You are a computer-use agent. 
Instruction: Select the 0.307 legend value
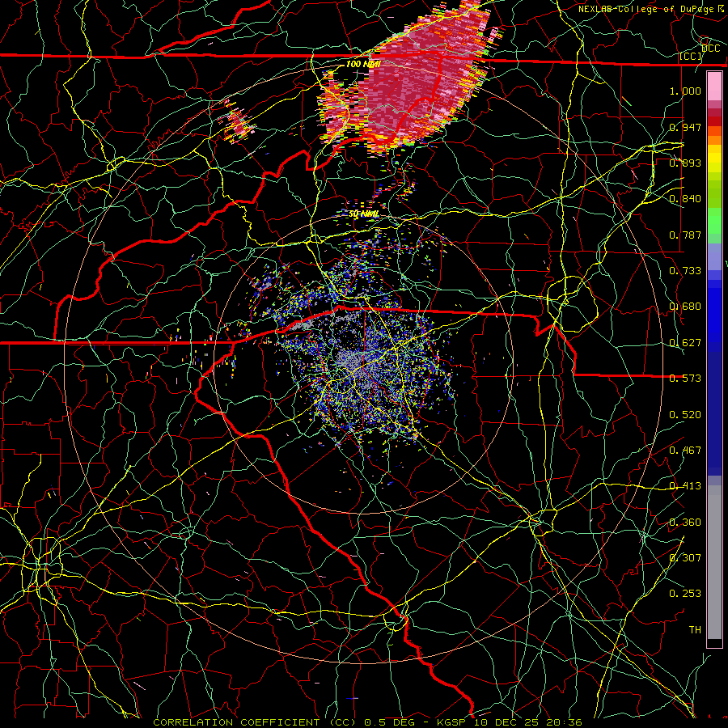point(685,557)
